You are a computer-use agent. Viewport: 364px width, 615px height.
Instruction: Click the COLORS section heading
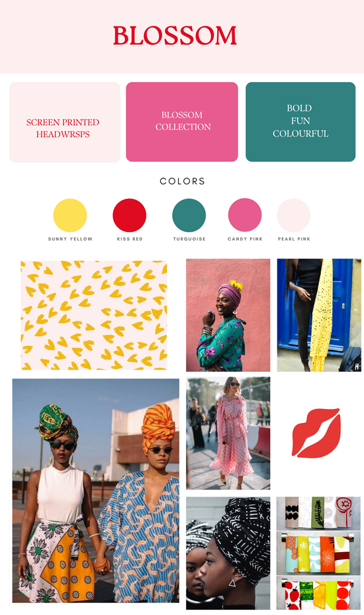pos(182,181)
